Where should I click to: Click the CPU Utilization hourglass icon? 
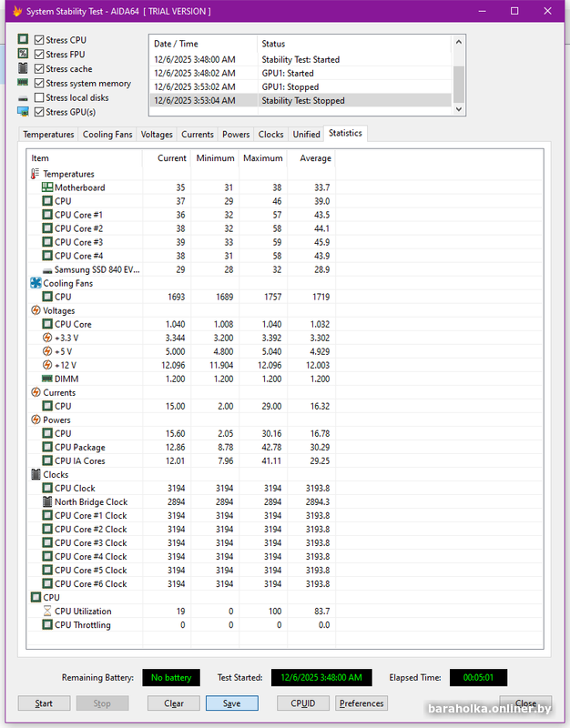coord(47,612)
